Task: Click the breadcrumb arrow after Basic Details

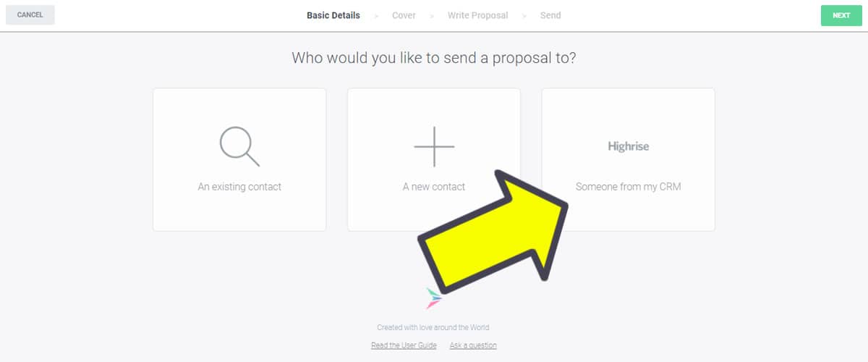Action: (376, 15)
